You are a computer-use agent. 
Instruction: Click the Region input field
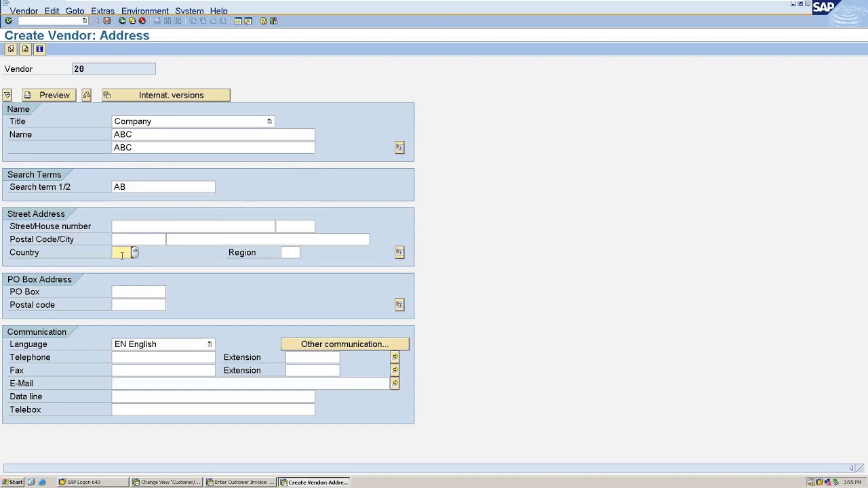point(290,252)
